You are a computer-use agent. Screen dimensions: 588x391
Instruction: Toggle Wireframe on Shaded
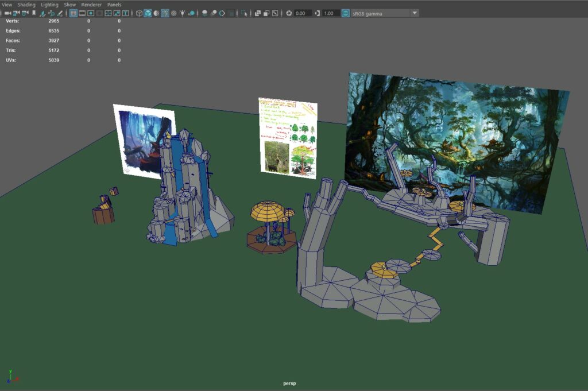pos(165,13)
